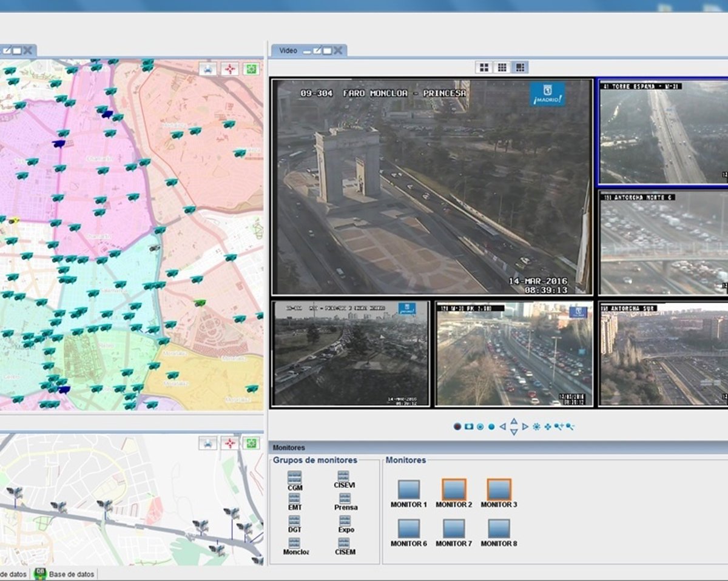Pan camera up with the up arrow
Screen dimensions: 728x581
point(514,421)
